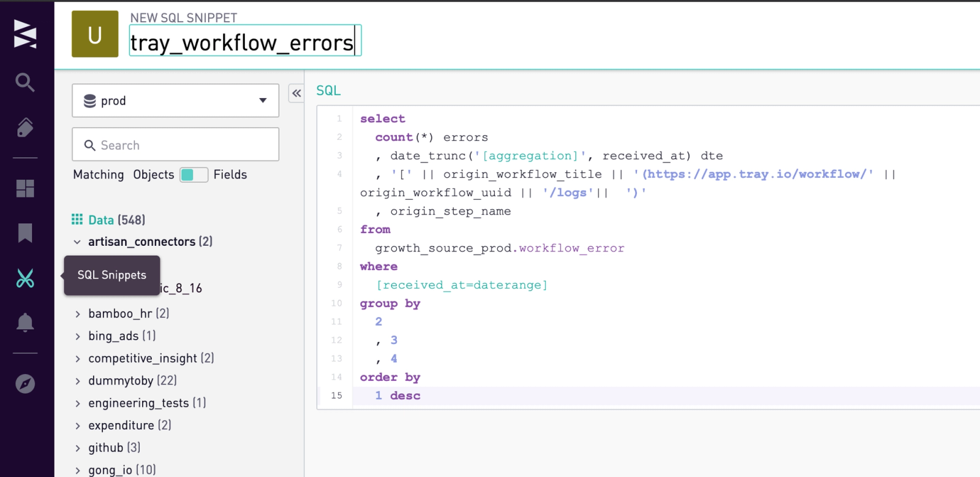Viewport: 980px width, 477px height.
Task: Click the Data (548) header
Action: tap(108, 219)
